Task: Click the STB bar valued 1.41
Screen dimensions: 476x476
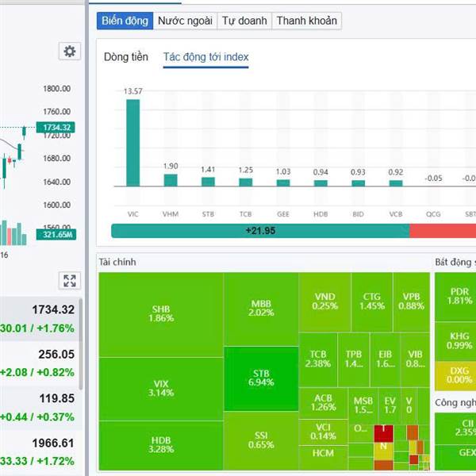Action: pos(208,182)
